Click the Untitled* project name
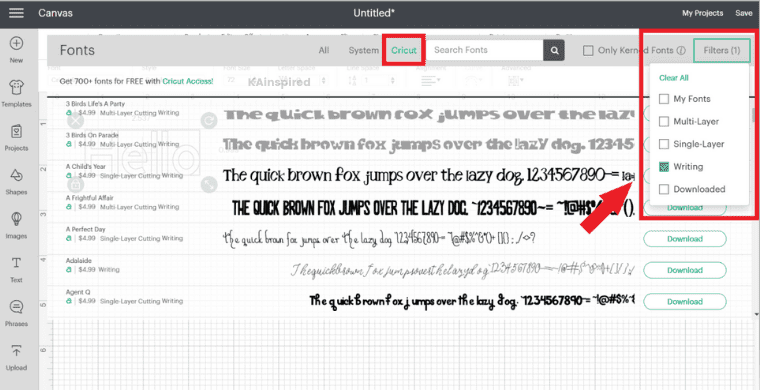This screenshot has height=390, width=760. 374,13
